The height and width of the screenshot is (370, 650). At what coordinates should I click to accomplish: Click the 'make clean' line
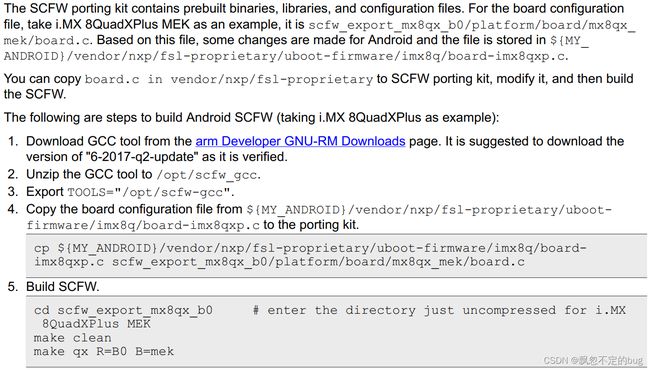[x=73, y=338]
